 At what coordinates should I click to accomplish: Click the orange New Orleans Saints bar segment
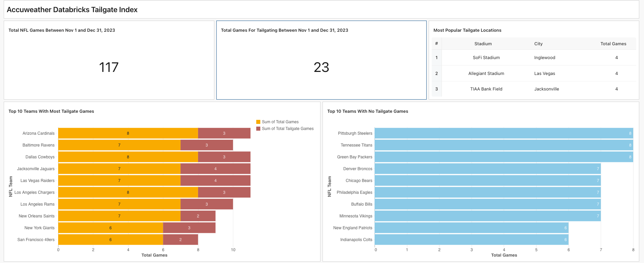(119, 216)
